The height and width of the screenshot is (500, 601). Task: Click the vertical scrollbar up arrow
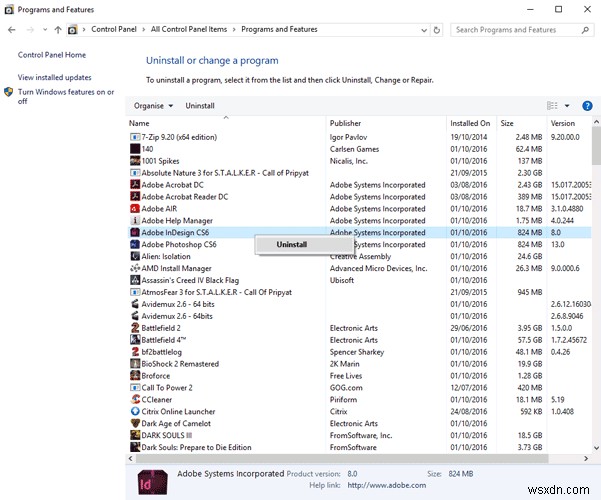(x=596, y=122)
